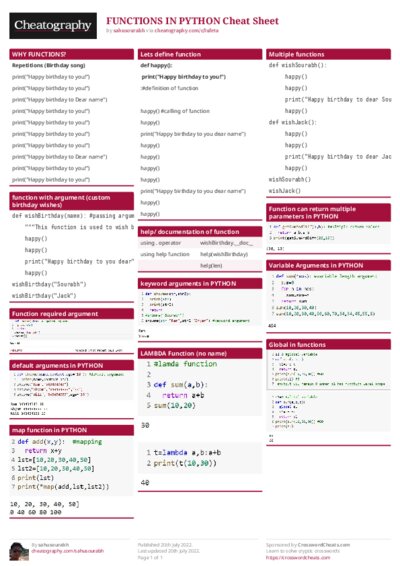Click the "return a+b" code line
The image size is (400, 566).
pos(183,395)
